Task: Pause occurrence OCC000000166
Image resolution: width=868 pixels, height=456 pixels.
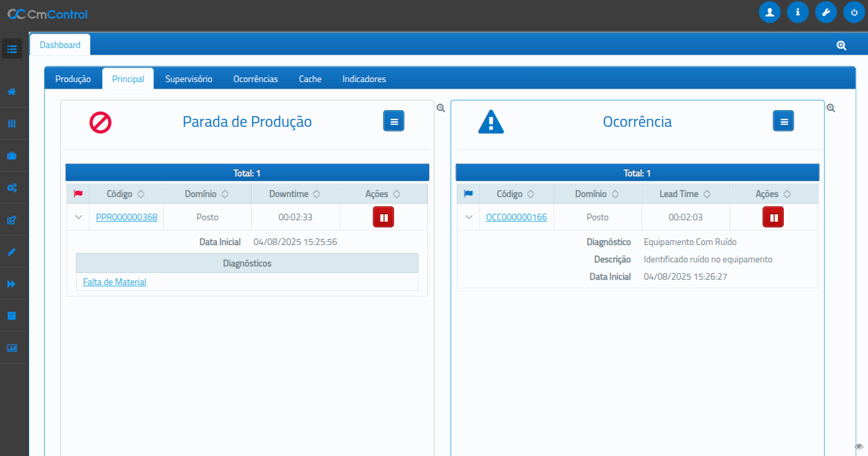Action: tap(773, 217)
